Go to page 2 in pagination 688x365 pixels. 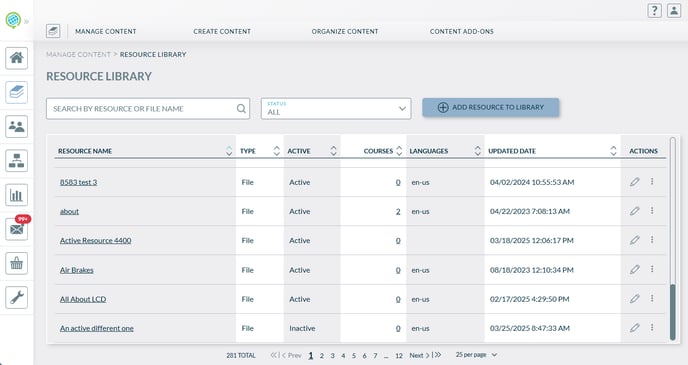point(322,356)
